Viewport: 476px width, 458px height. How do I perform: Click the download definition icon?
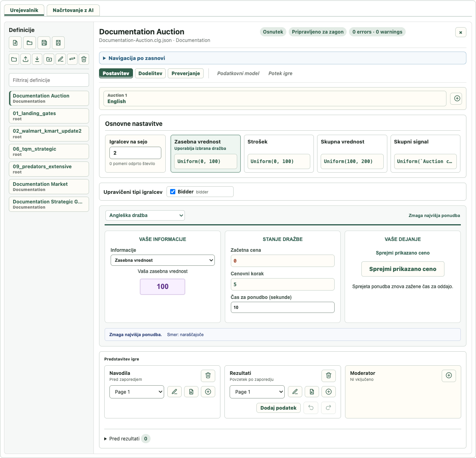click(37, 59)
